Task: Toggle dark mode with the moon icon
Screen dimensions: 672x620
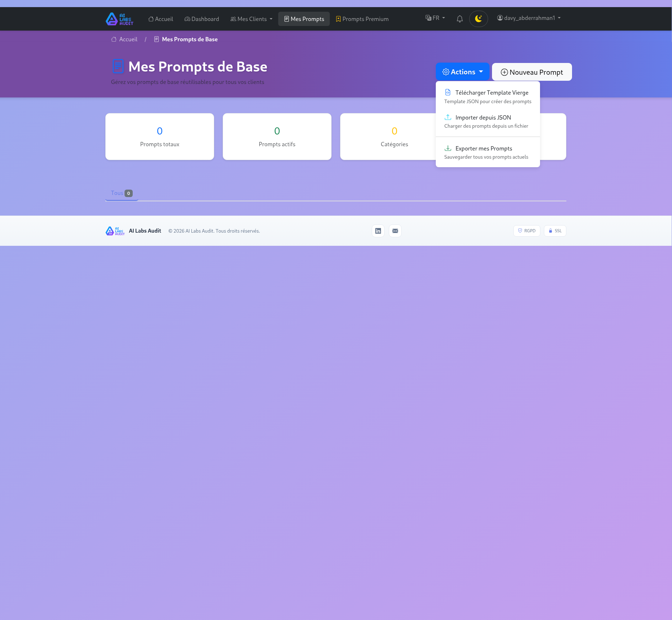Action: pyautogui.click(x=478, y=18)
